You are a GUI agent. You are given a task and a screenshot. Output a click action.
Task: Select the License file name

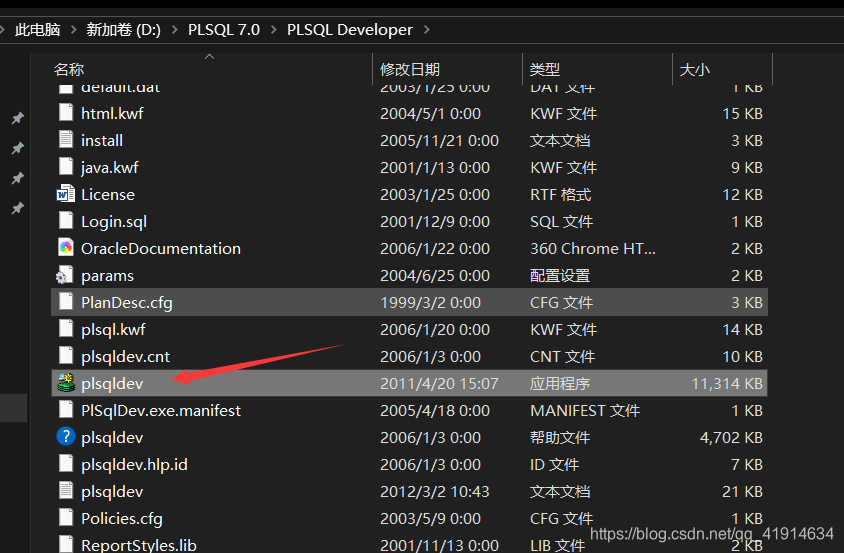[x=108, y=194]
